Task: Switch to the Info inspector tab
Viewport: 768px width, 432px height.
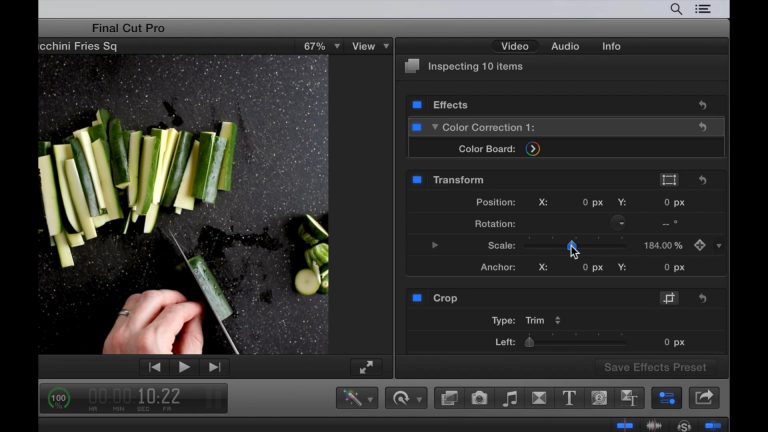Action: pyautogui.click(x=611, y=46)
